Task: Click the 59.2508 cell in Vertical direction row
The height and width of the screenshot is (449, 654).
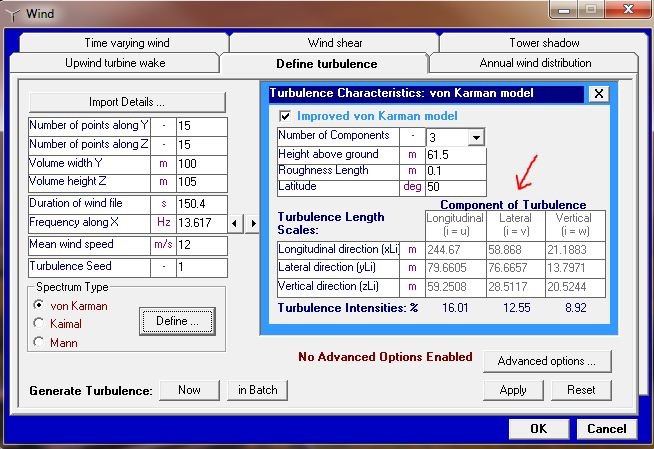Action: click(x=455, y=287)
